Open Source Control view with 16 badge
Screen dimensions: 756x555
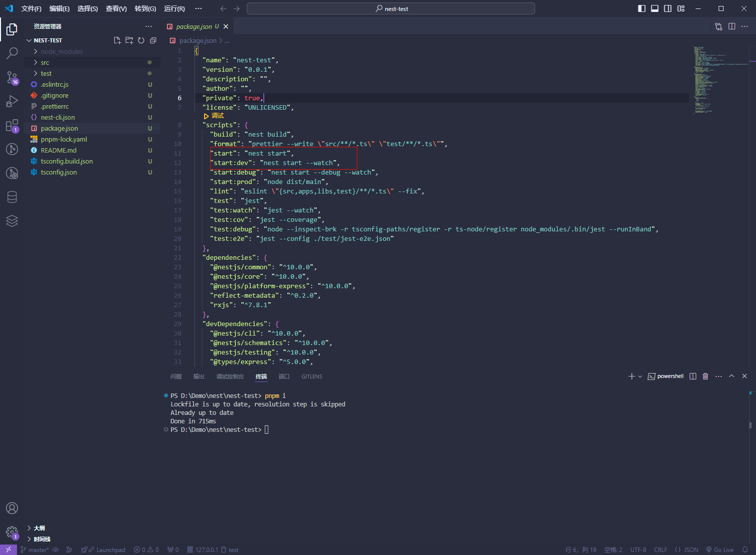pyautogui.click(x=12, y=77)
